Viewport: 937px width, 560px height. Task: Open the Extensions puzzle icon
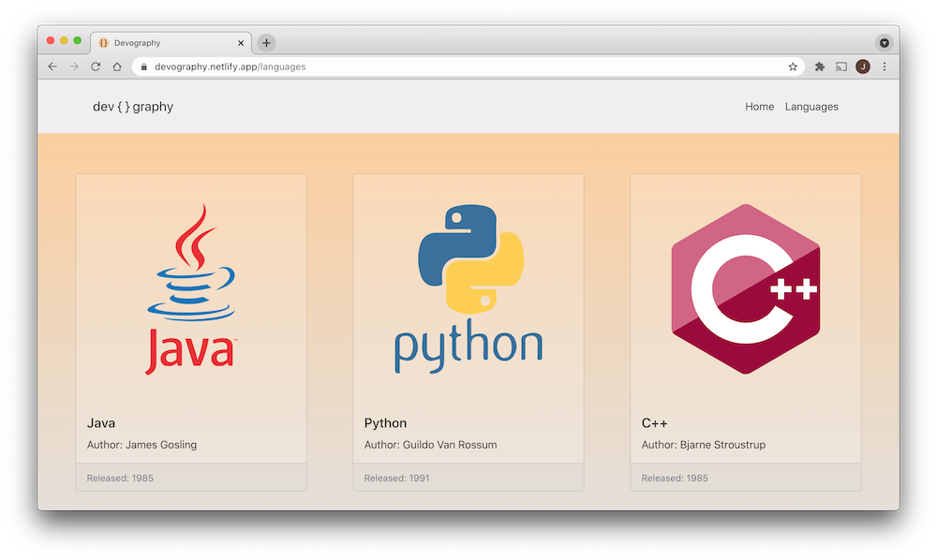tap(820, 66)
